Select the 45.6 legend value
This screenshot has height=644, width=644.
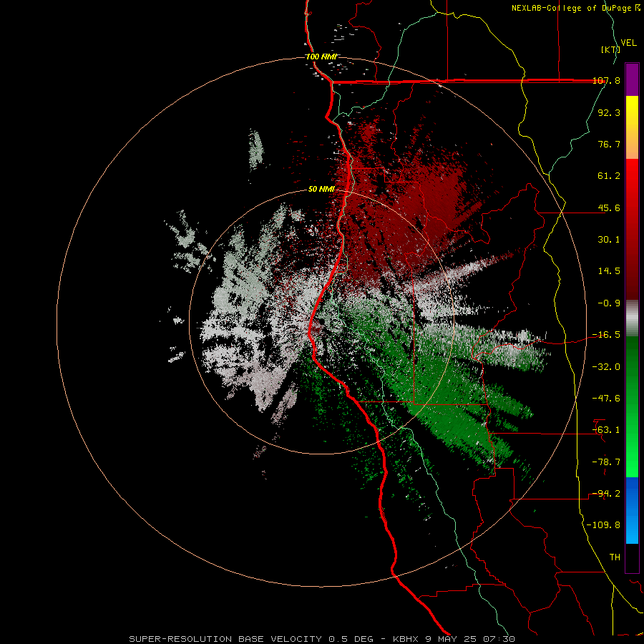click(609, 208)
